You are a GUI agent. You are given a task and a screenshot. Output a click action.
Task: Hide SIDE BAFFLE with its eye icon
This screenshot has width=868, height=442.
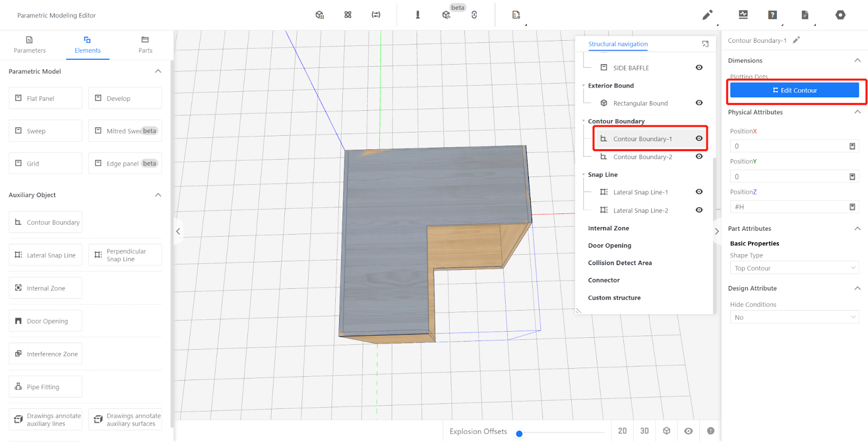699,68
